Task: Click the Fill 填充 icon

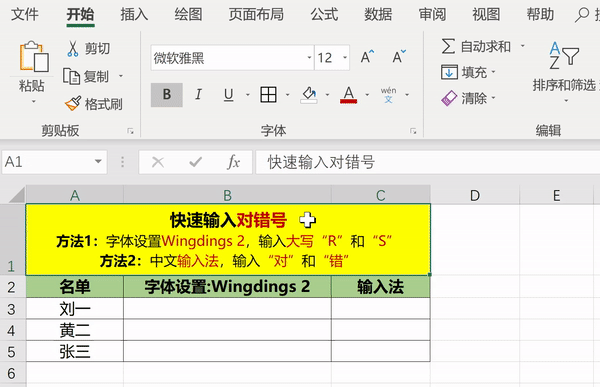Action: point(449,72)
